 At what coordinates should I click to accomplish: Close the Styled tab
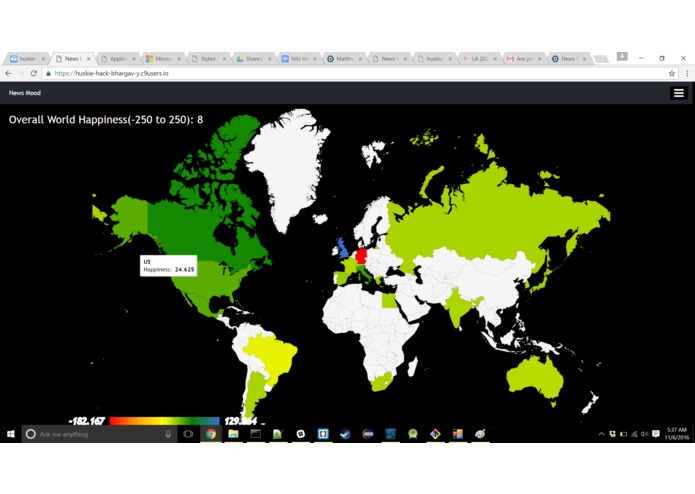[224, 58]
